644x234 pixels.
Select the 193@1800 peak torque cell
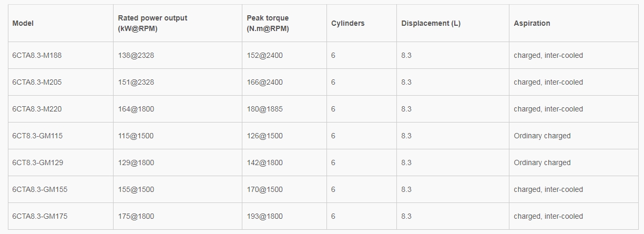point(264,216)
